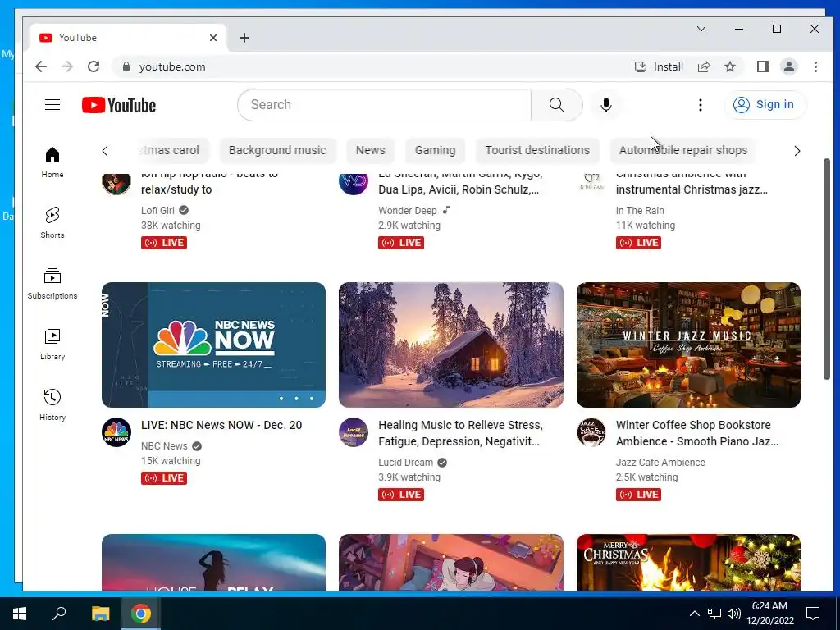
Task: Show hidden system tray icons
Action: click(694, 614)
